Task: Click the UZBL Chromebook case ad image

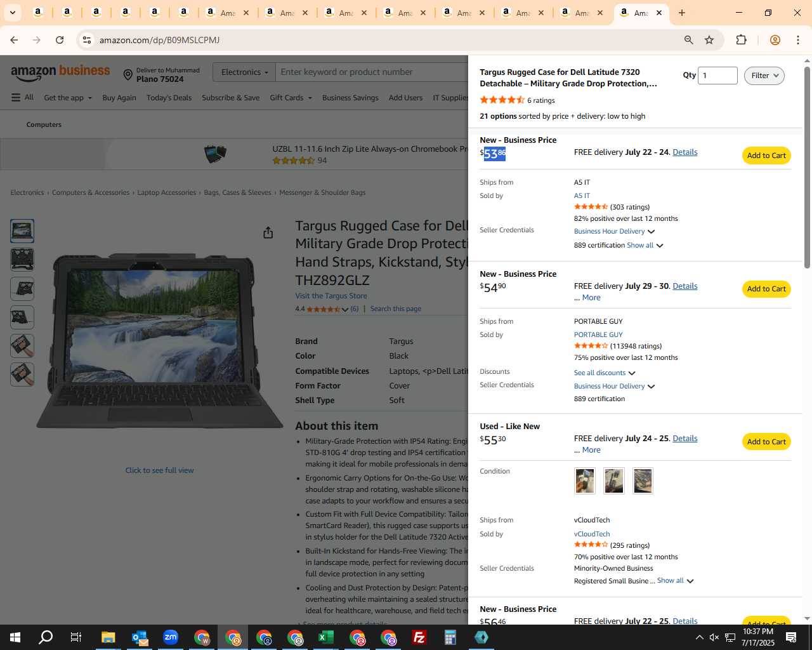Action: click(x=215, y=154)
